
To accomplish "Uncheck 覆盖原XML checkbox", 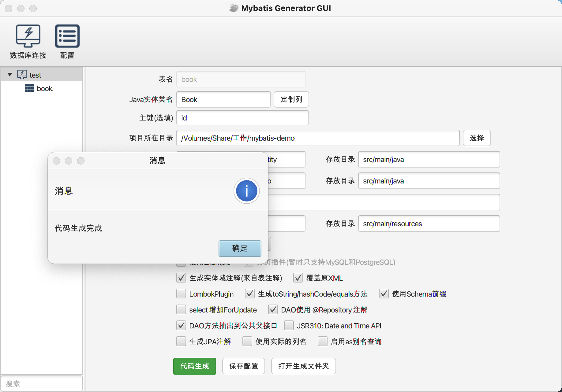I will (298, 278).
